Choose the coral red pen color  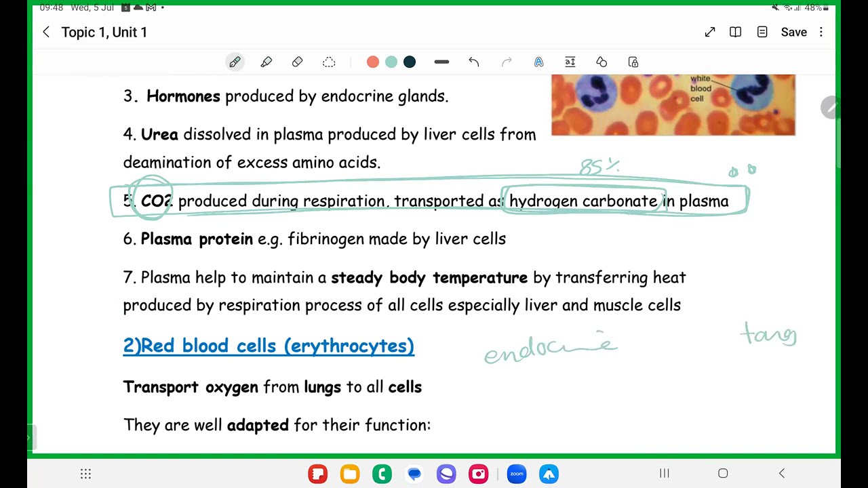373,62
